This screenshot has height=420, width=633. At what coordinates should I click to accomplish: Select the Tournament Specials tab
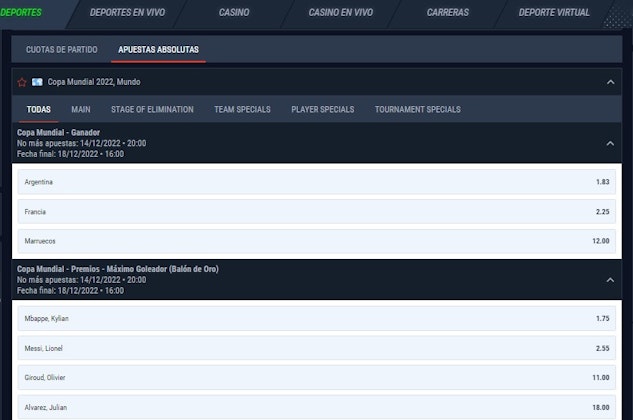click(417, 109)
